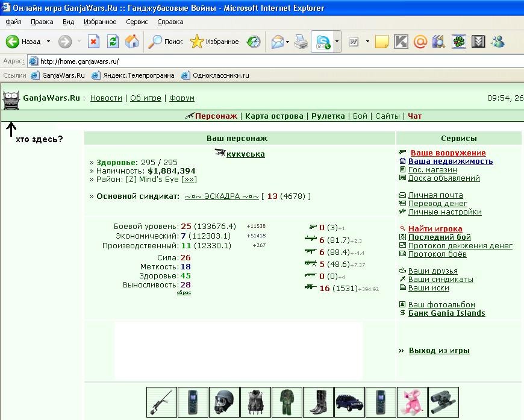This screenshot has width=524, height=420.
Task: Open dropdown arrow beside Mail icon
Action: 288,42
